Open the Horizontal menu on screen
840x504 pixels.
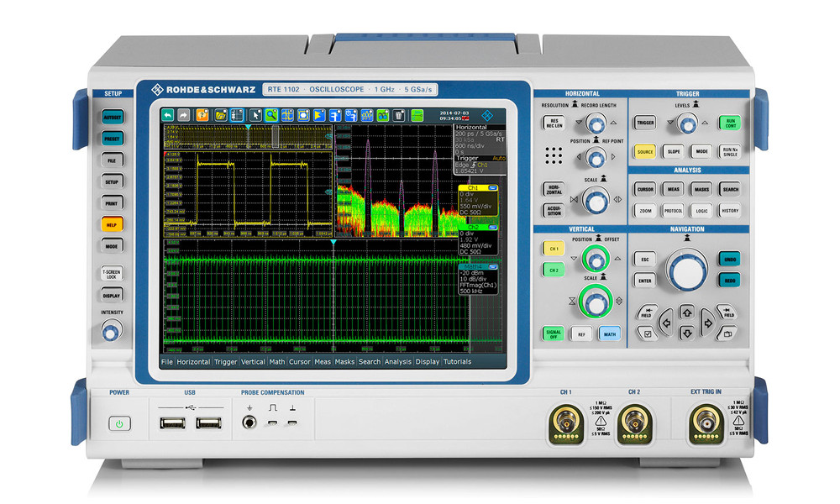[x=193, y=362]
